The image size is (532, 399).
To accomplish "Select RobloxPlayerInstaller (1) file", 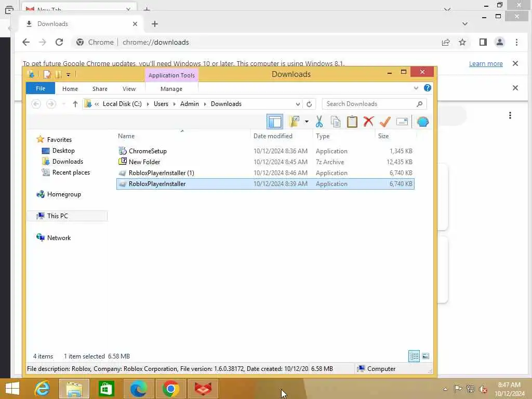I will (x=265, y=172).
